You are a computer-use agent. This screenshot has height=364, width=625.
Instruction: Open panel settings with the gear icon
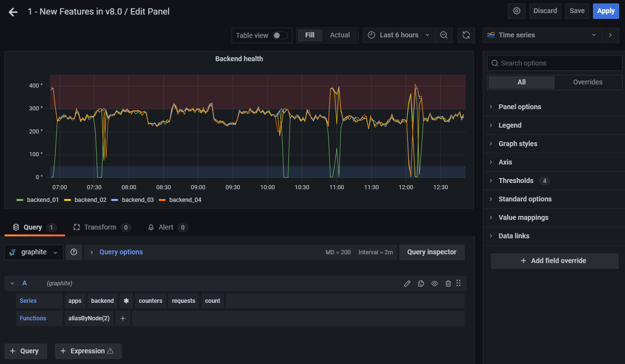point(516,11)
